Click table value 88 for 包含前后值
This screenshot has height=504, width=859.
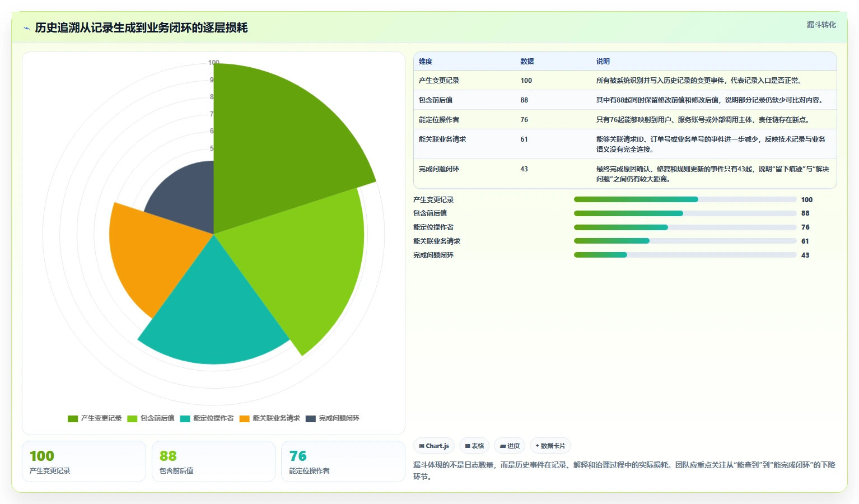pyautogui.click(x=524, y=100)
